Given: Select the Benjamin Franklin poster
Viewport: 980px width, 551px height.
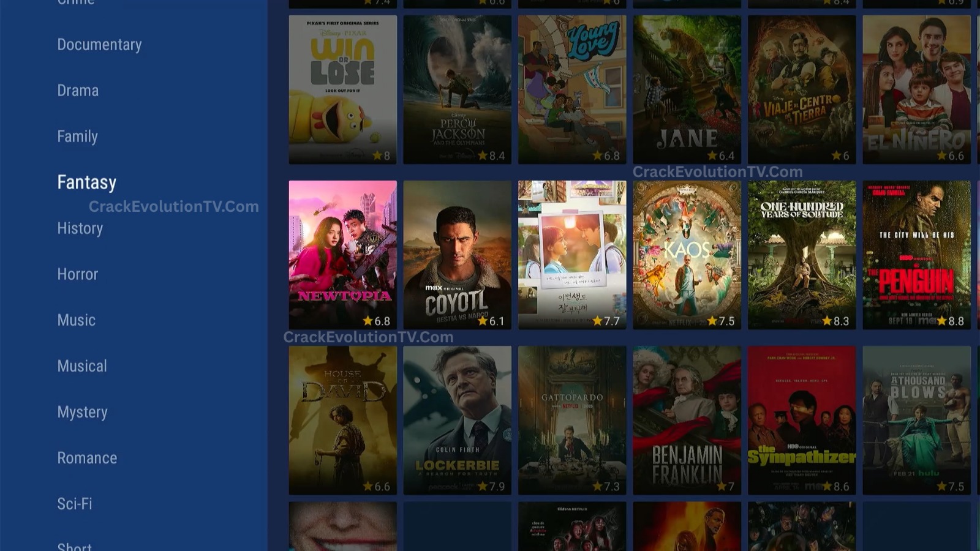Looking at the screenshot, I should [687, 421].
